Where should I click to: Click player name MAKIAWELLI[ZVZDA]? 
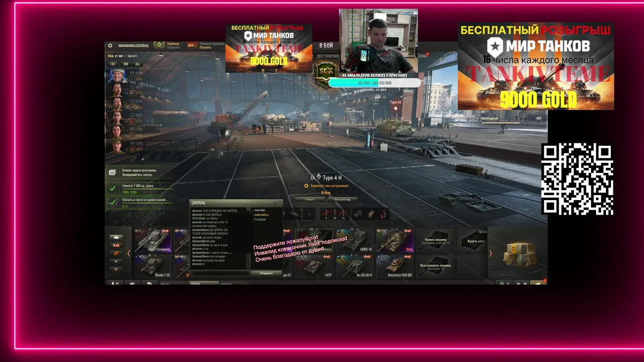coord(132,46)
